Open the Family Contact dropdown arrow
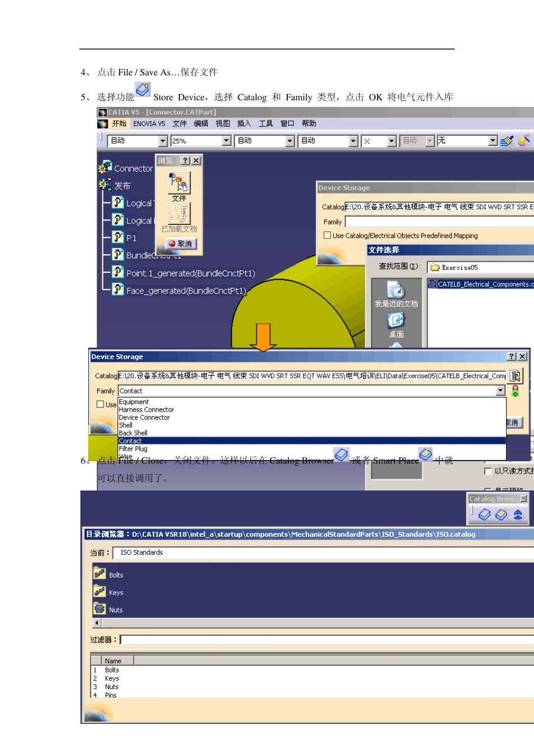Image resolution: width=534 pixels, height=756 pixels. tap(500, 391)
